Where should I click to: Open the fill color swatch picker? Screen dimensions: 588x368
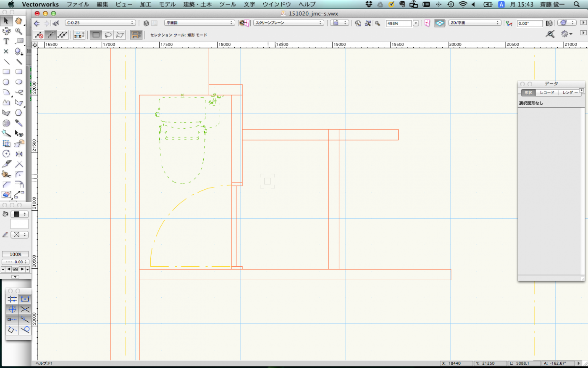coord(19,214)
